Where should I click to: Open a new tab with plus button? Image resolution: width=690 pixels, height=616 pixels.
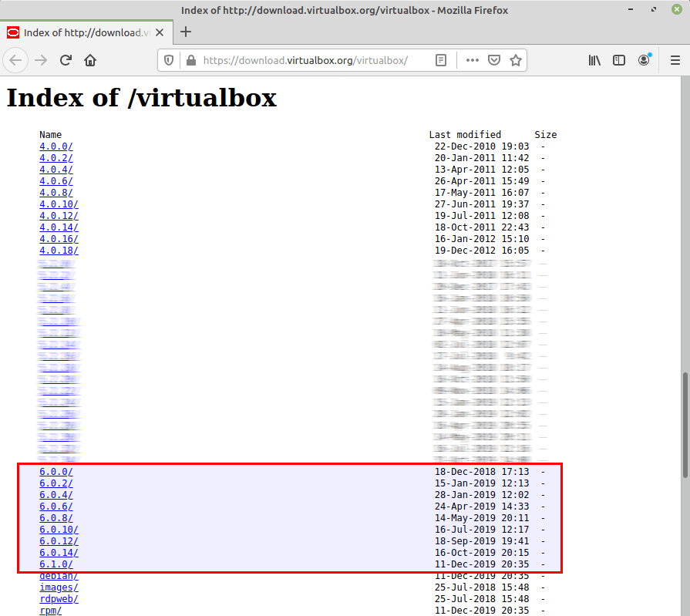click(x=186, y=32)
